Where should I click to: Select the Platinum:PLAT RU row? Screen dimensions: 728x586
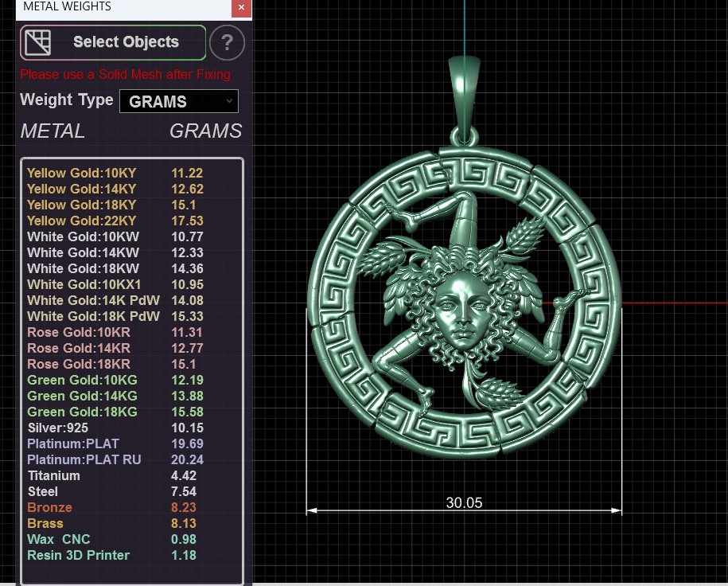(115, 459)
